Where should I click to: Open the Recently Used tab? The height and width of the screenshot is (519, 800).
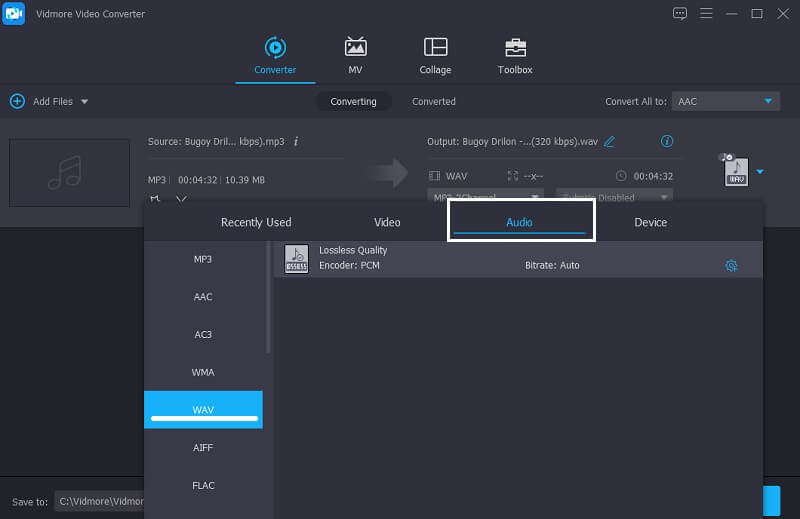(x=256, y=222)
